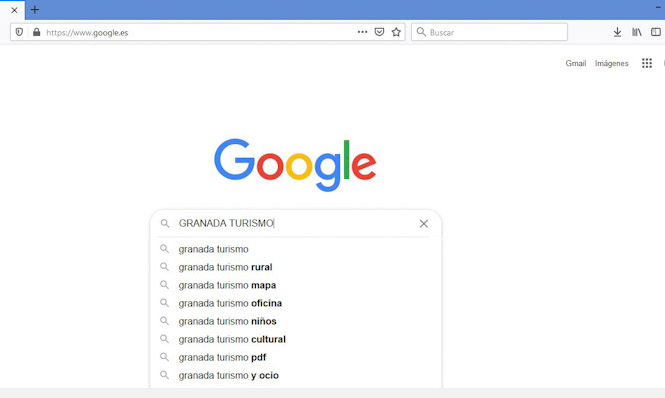This screenshot has height=398, width=665.
Task: Toggle the sidebar view icon
Action: click(x=656, y=32)
